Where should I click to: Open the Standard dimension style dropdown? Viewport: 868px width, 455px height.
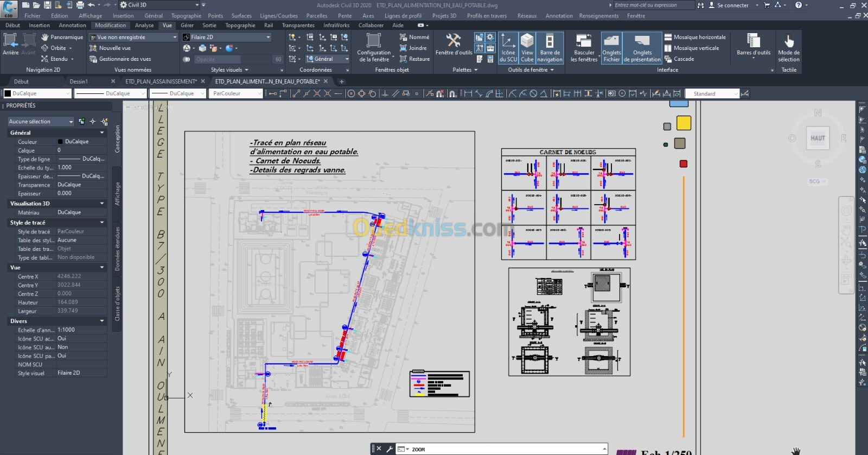[x=713, y=93]
